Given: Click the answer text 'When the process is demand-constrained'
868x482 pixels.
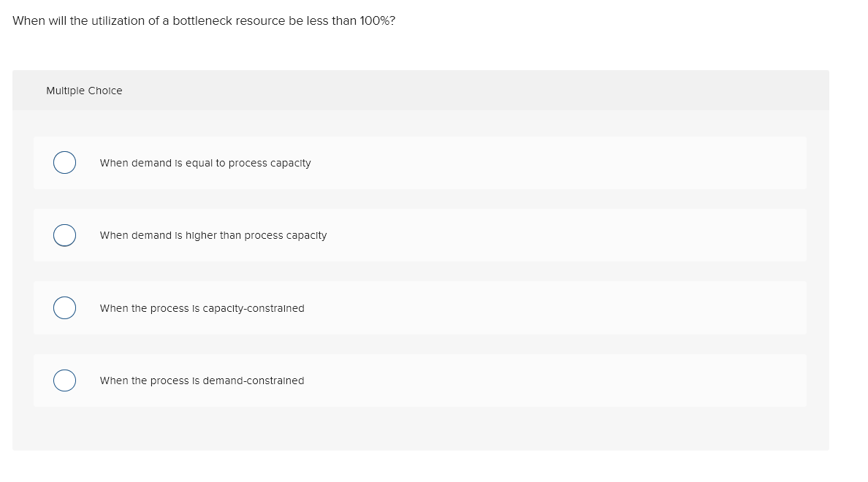Looking at the screenshot, I should [202, 380].
